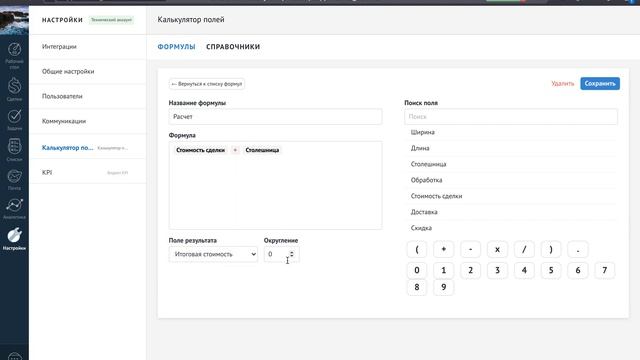The height and width of the screenshot is (360, 640).
Task: Open Настройки icon in sidebar
Action: (x=14, y=239)
